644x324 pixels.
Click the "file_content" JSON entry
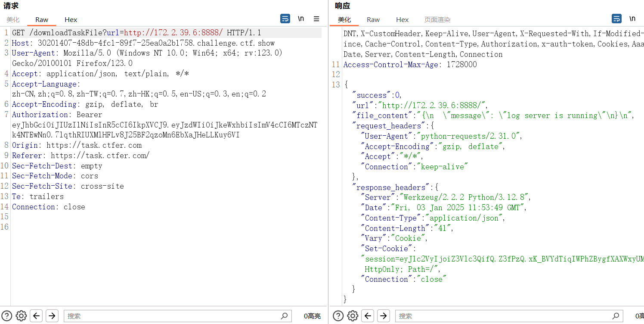pyautogui.click(x=493, y=115)
